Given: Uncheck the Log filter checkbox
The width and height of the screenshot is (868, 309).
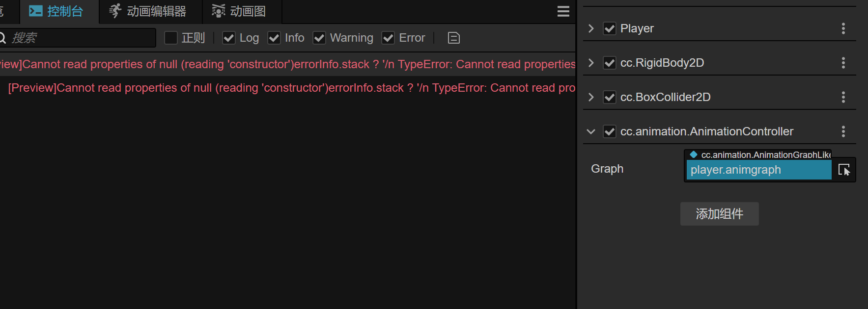Looking at the screenshot, I should tap(229, 38).
